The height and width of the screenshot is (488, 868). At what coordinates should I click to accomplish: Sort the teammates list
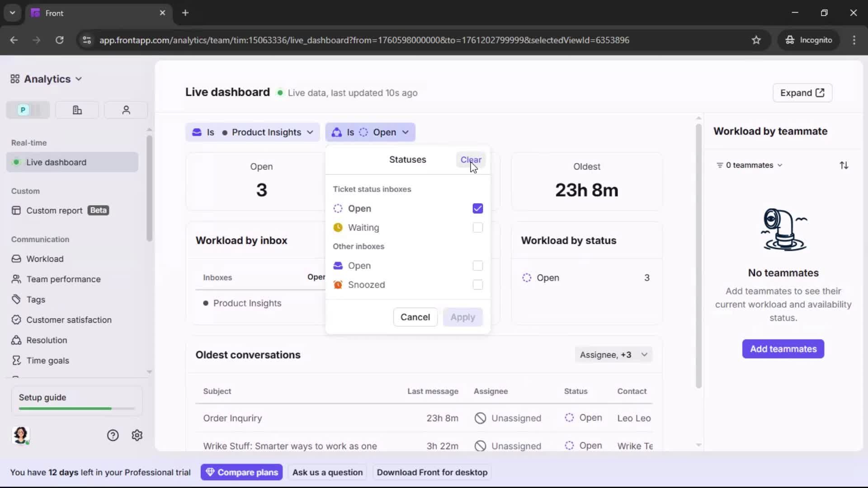[844, 165]
